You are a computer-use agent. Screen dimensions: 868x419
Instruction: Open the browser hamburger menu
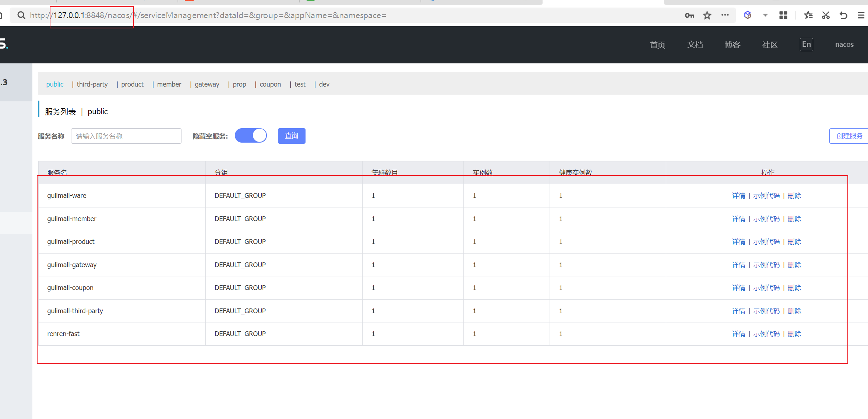click(x=861, y=15)
